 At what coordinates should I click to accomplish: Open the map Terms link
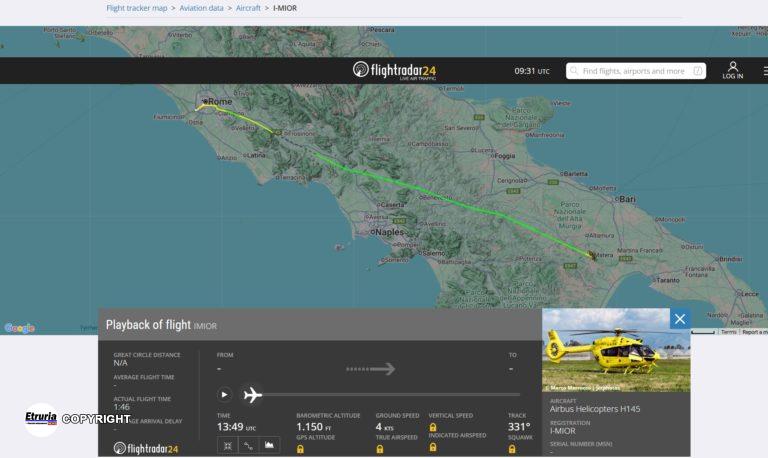coord(728,332)
